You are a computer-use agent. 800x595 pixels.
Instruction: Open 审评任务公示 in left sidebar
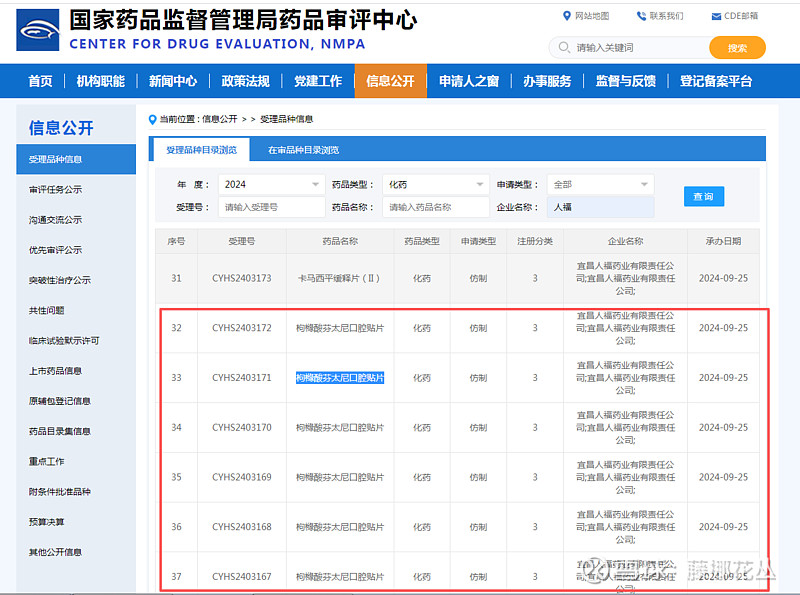point(56,189)
